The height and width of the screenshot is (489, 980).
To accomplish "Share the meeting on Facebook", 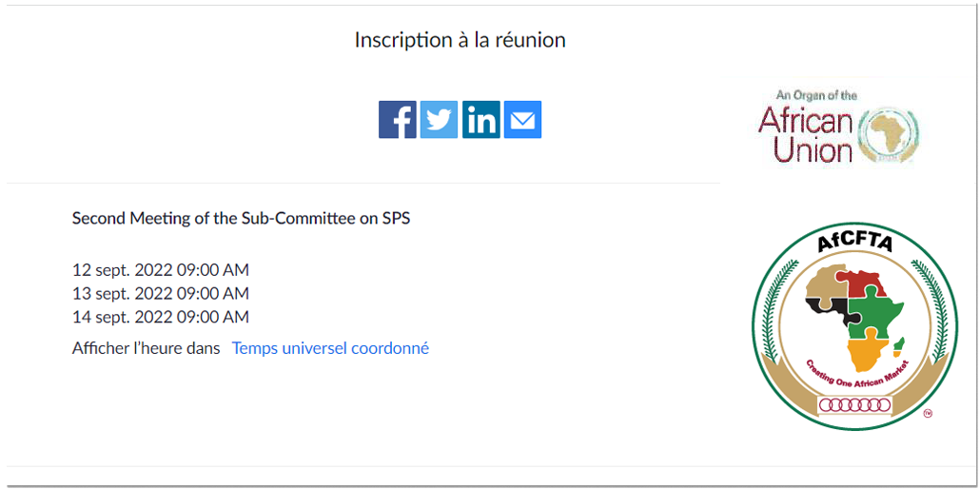I will 398,120.
